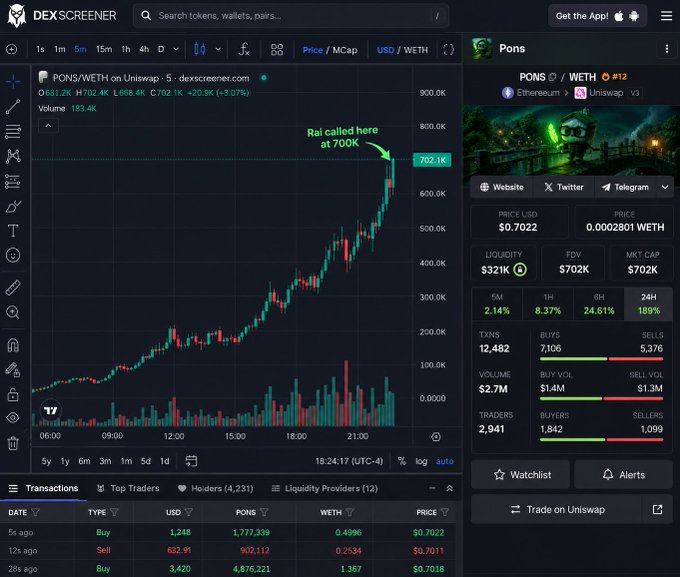Open the forecasting and measurement tools
The height and width of the screenshot is (577, 680).
pos(13,181)
